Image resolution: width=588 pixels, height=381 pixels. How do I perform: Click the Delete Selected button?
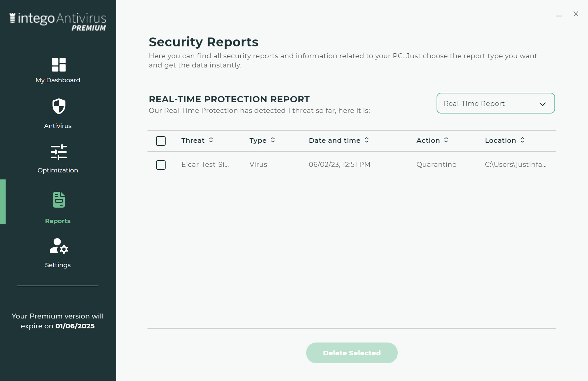tap(352, 353)
